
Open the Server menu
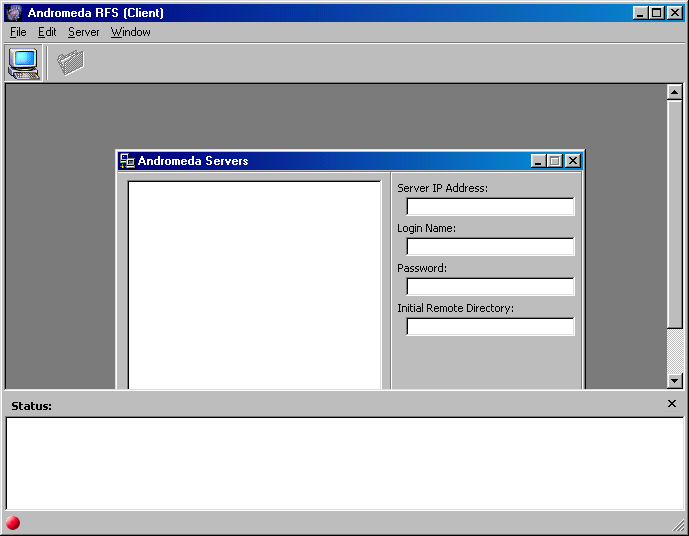point(84,32)
